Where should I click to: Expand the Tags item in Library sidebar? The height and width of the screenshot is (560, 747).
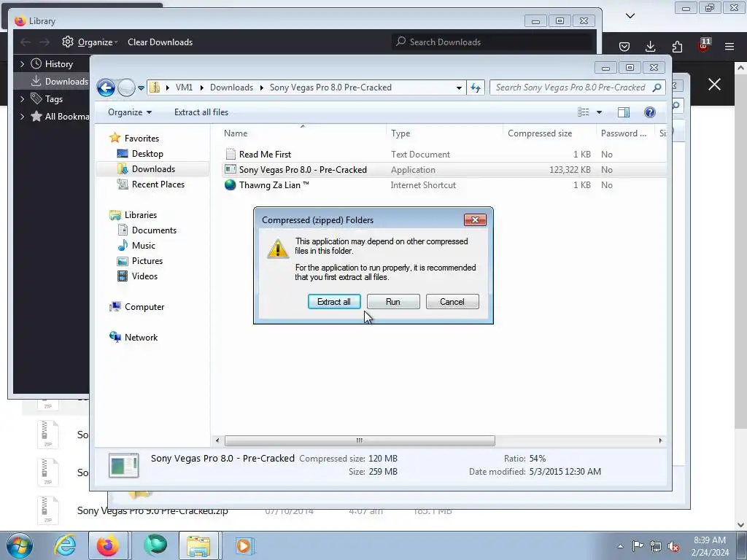click(x=22, y=98)
